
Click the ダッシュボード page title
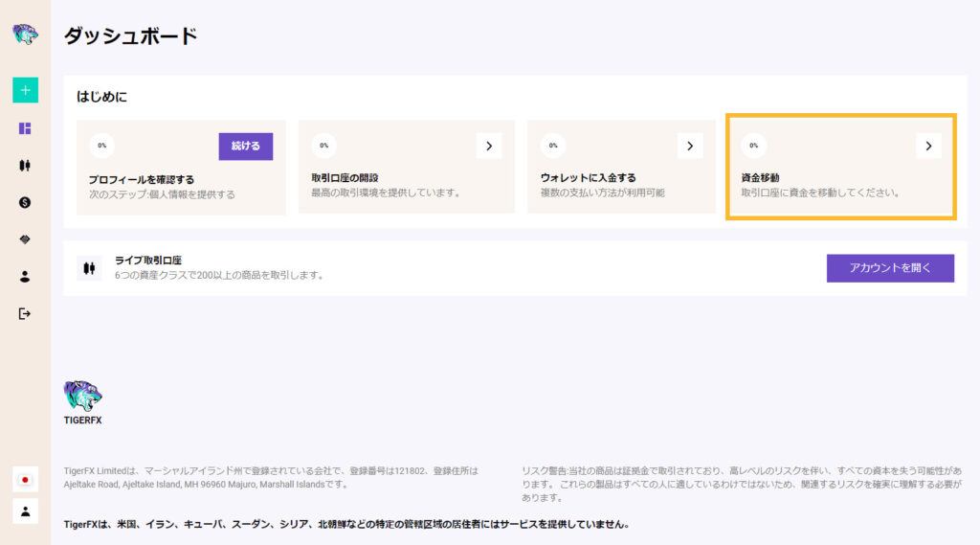pyautogui.click(x=130, y=35)
